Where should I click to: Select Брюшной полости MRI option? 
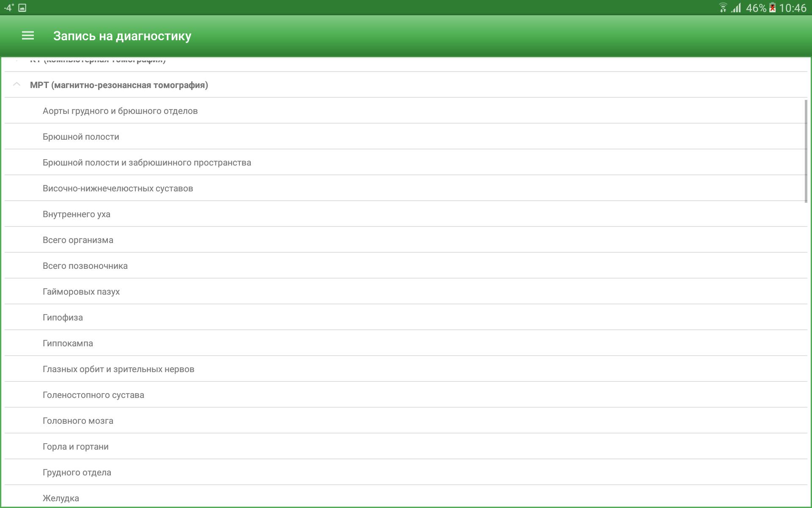click(81, 136)
